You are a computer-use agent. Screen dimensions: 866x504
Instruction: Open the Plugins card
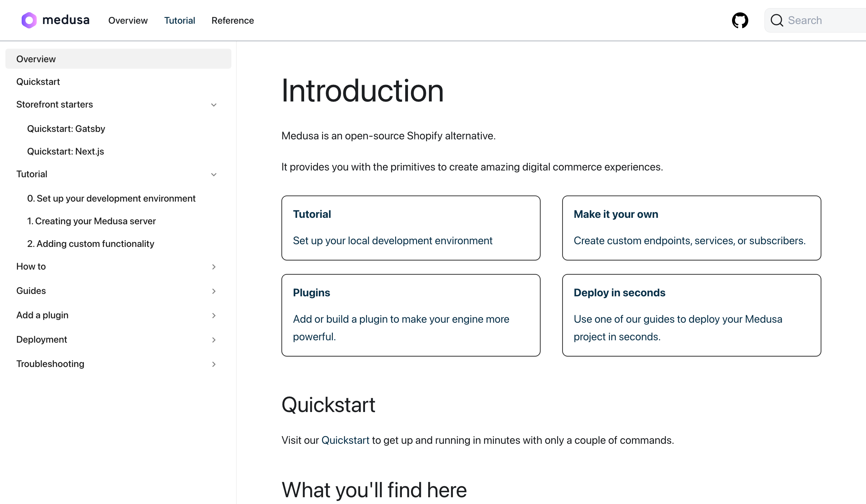click(x=411, y=315)
